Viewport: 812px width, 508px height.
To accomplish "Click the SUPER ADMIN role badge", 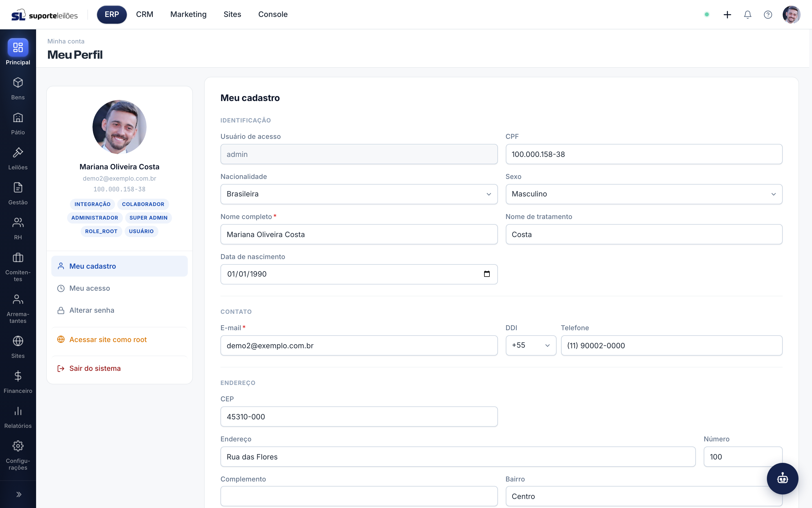I will point(148,218).
